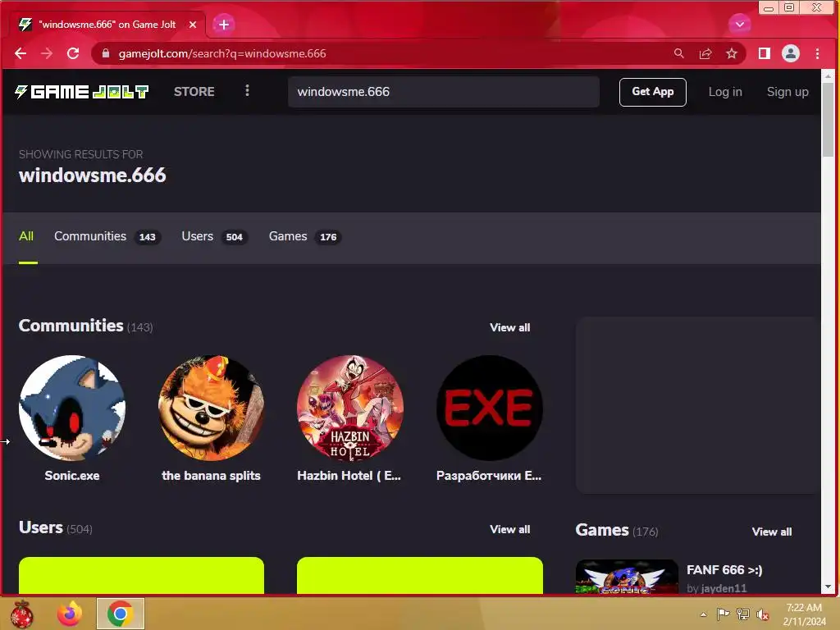The height and width of the screenshot is (630, 840).
Task: Open Chrome three-dot menu
Action: [817, 53]
